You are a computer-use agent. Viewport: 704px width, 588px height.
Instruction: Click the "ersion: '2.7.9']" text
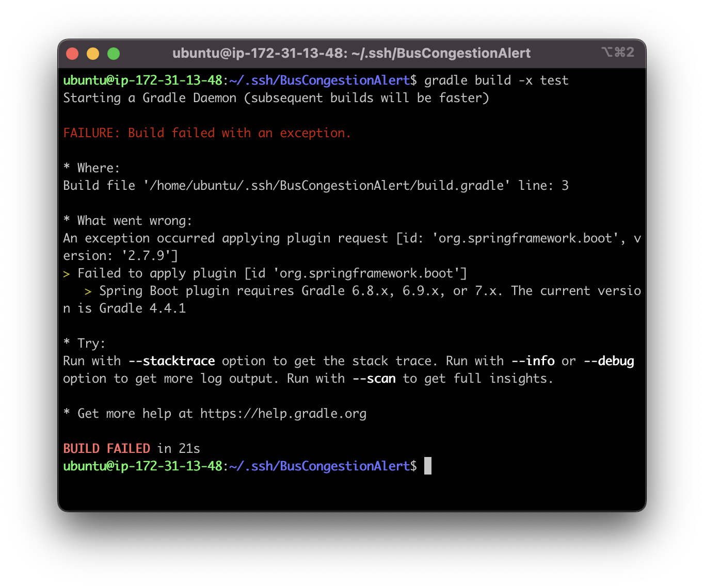point(120,256)
